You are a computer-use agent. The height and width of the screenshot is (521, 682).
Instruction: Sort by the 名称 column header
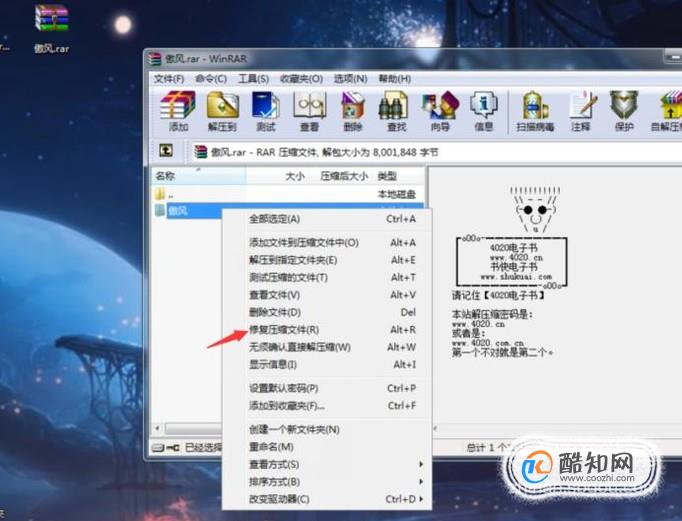pos(199,176)
